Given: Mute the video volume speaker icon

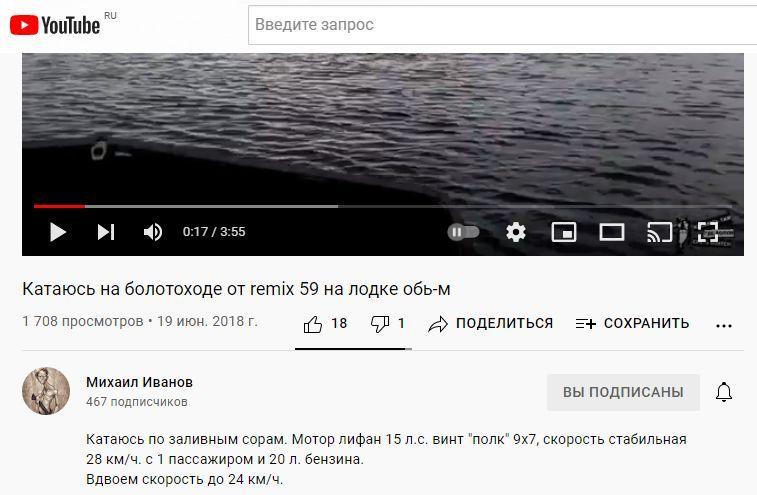Looking at the screenshot, I should (153, 232).
